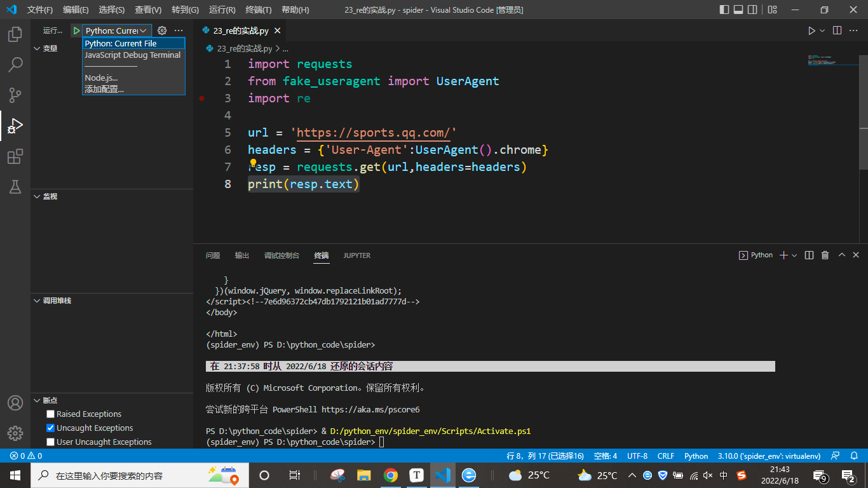868x488 pixels.
Task: Open the 文件(F) menu
Action: 41,10
